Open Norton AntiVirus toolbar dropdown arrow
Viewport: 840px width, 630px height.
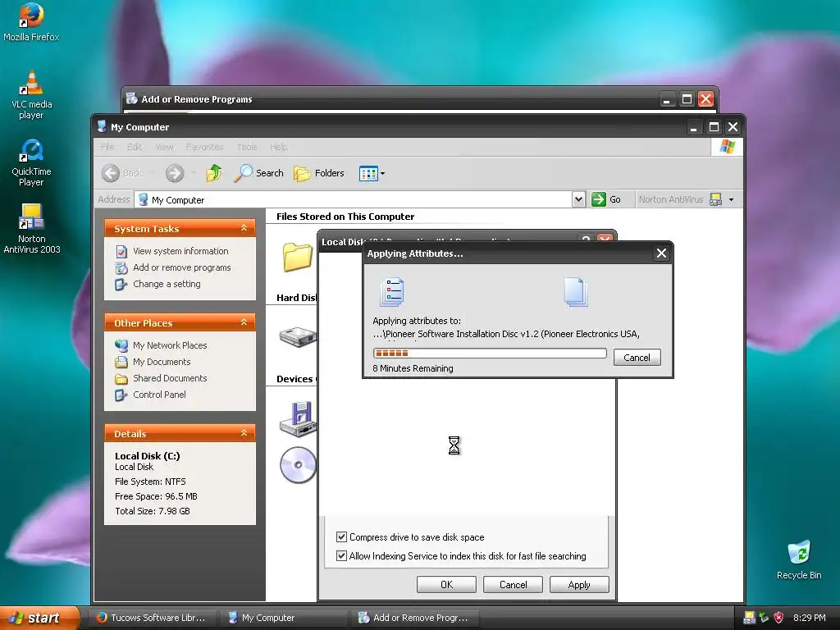click(731, 200)
